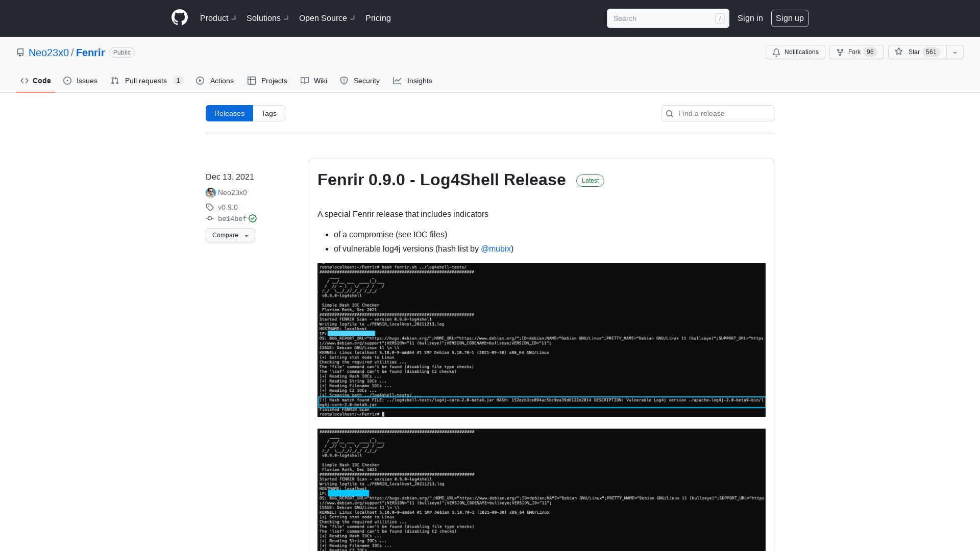Screen dimensions: 980x551
Task: Click the Sign up button
Action: tap(790, 18)
